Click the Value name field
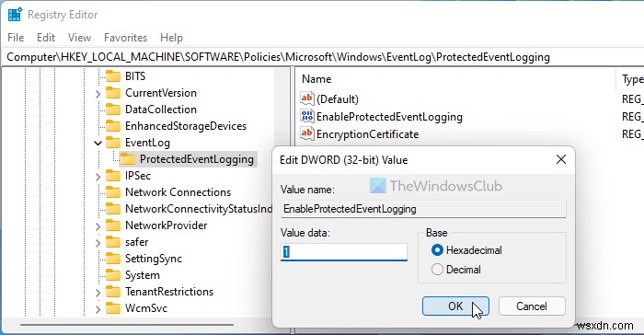Screen dimensions: 644x335 tap(423, 209)
